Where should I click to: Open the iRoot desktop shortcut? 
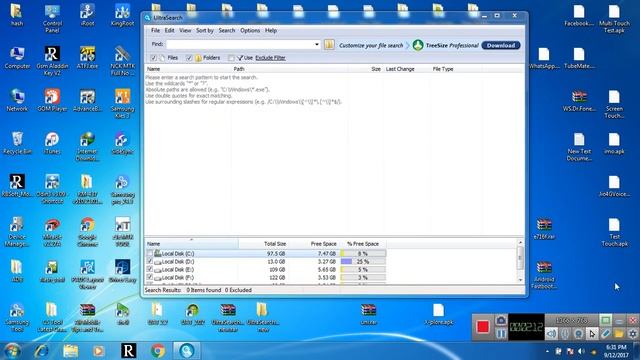tap(87, 16)
